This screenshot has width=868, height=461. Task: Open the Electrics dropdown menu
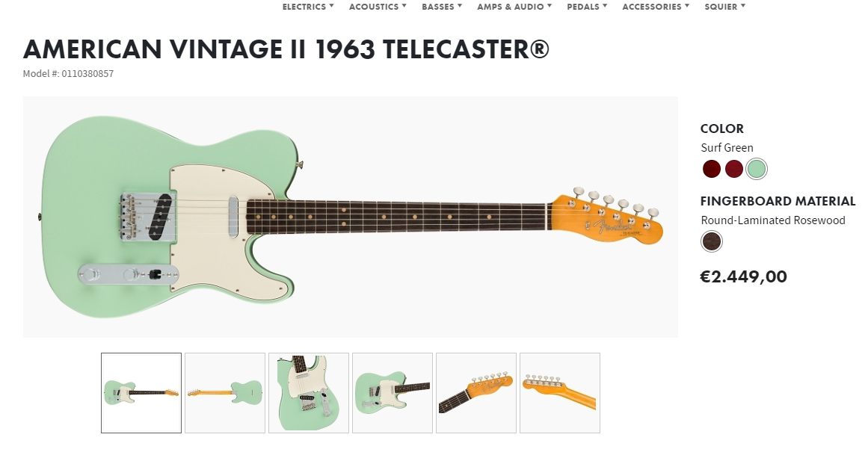tap(308, 7)
